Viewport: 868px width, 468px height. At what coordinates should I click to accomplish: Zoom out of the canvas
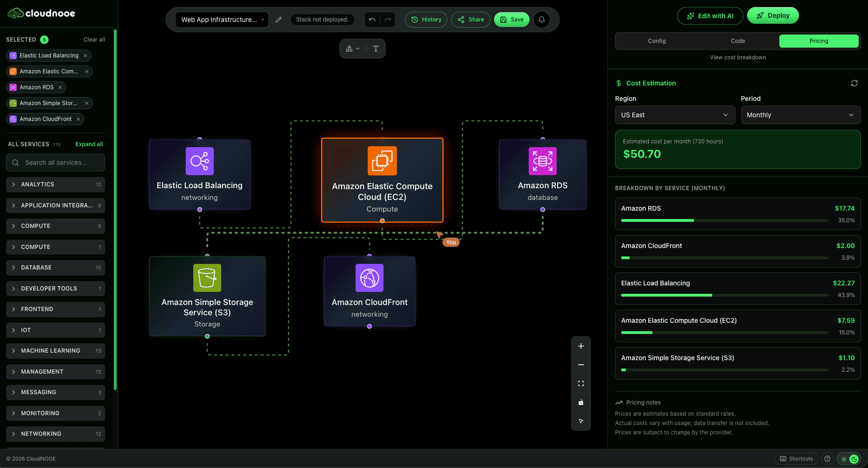(581, 365)
